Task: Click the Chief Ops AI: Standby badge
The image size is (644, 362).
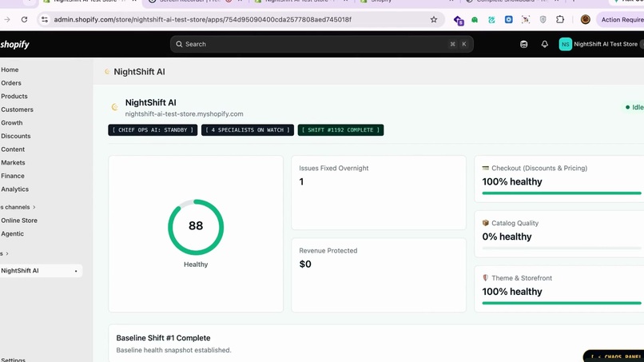Action: click(153, 129)
